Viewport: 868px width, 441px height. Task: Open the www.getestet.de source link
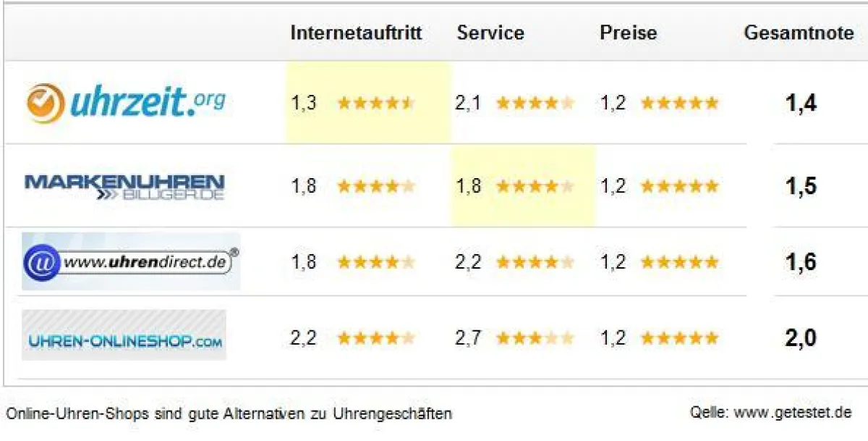pos(792,413)
